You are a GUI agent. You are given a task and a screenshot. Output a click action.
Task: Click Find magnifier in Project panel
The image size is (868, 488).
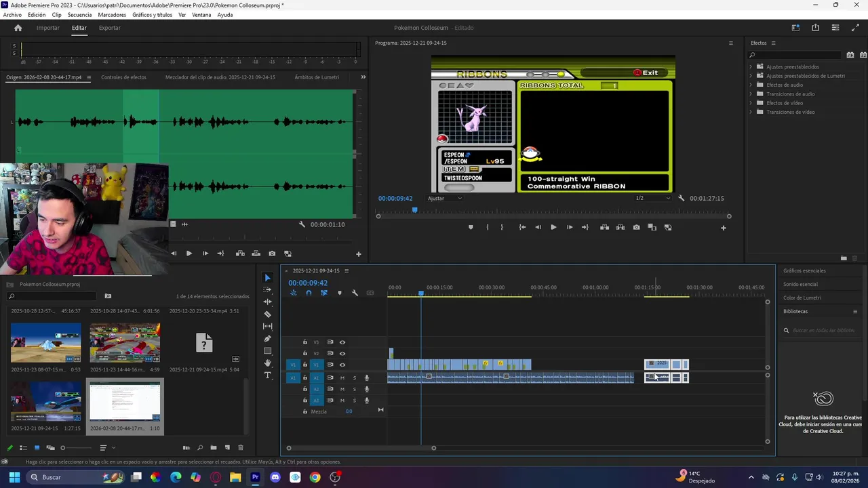point(200,447)
